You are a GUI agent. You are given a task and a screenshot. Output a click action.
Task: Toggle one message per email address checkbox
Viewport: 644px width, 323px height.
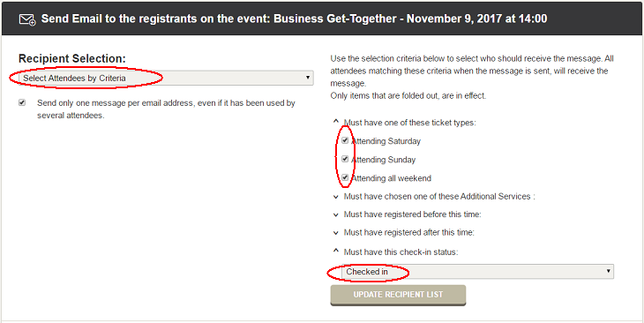coord(22,102)
